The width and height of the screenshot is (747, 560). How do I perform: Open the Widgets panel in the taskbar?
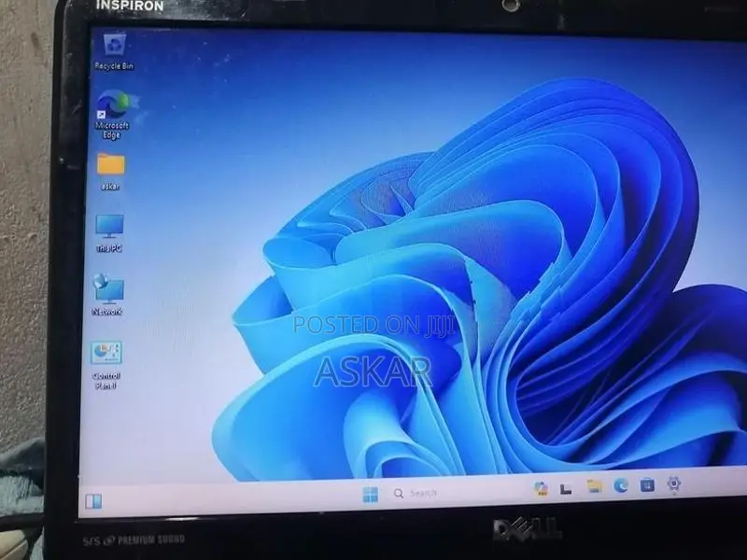93,501
